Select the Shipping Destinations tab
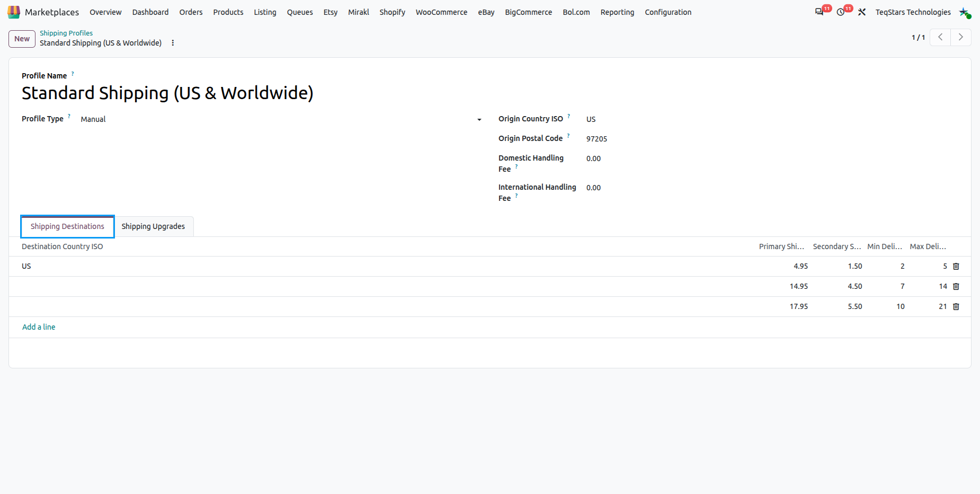This screenshot has height=494, width=980. point(67,226)
